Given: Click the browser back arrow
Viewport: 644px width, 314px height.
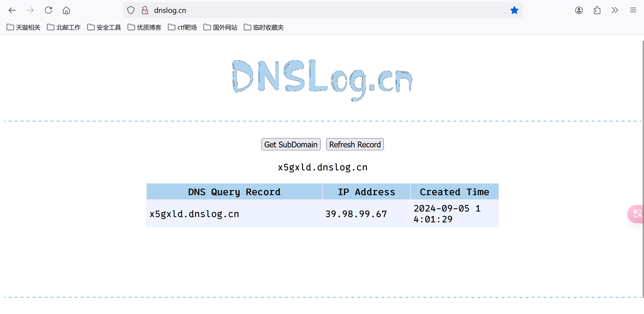Looking at the screenshot, I should coord(12,10).
